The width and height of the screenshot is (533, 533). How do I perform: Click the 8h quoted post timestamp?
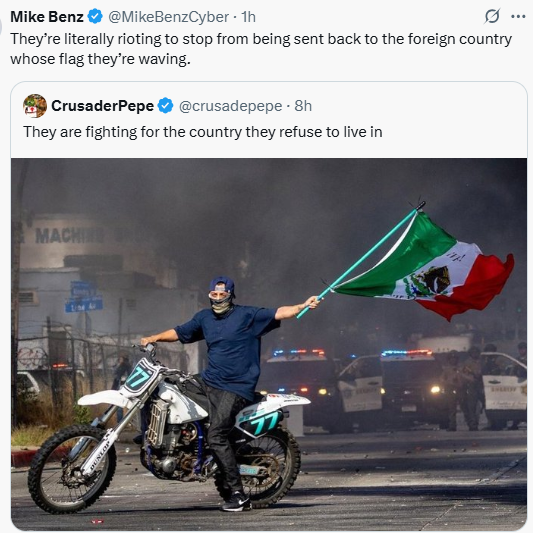(x=303, y=106)
